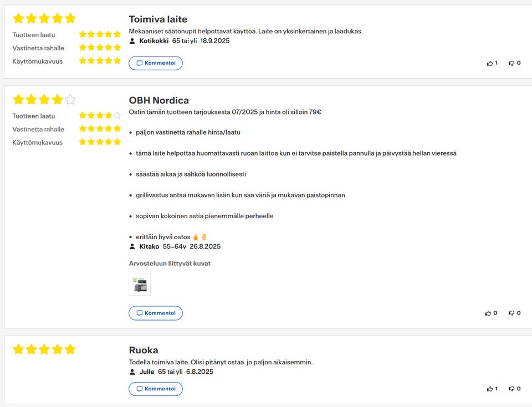Comment on the OBH Nordica review
This screenshot has width=532, height=407.
(x=156, y=313)
